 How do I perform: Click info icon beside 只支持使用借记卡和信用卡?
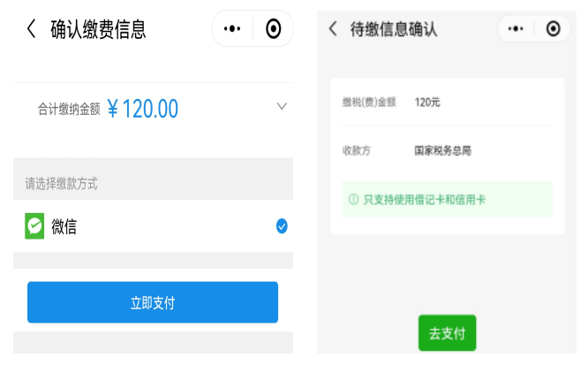click(x=353, y=200)
